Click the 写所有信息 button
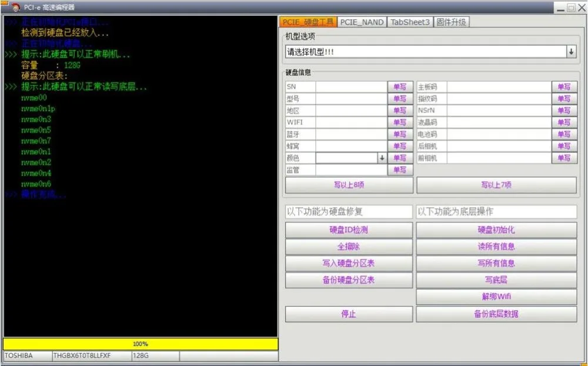Screen dimensions: 588x366 pos(496,264)
